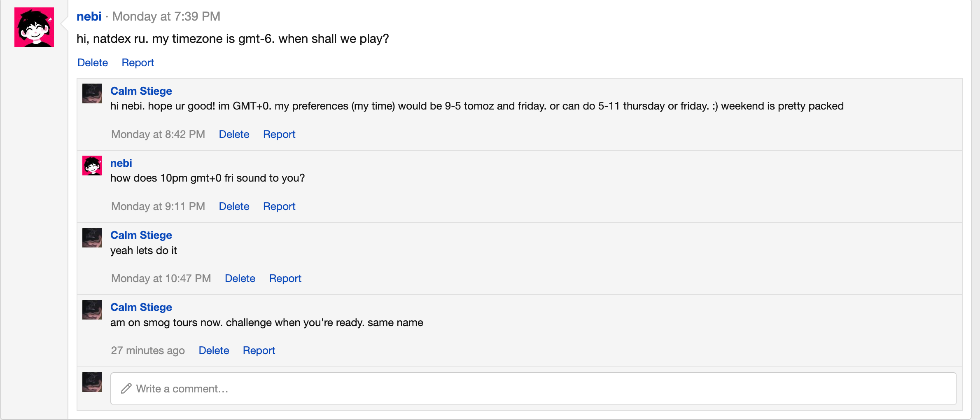Click nebi's small avatar in 10pm reply
The width and height of the screenshot is (980, 420).
click(x=92, y=166)
